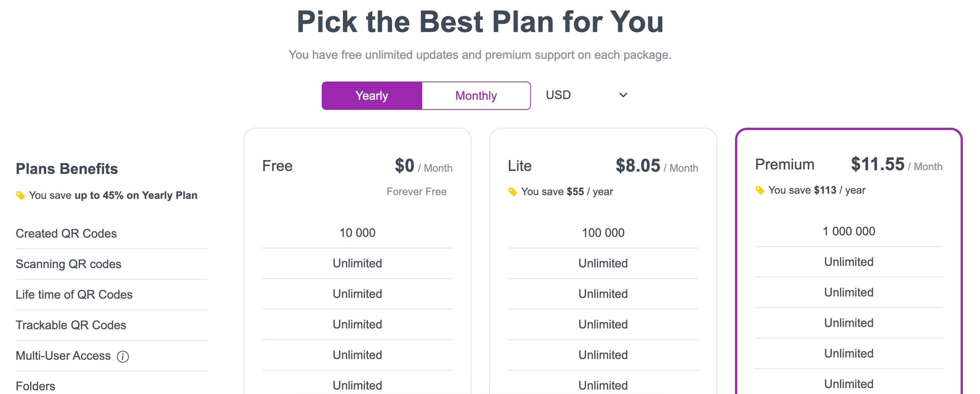Screen dimensions: 980x394
Task: Click Created QR Codes benefit row
Action: (111, 233)
